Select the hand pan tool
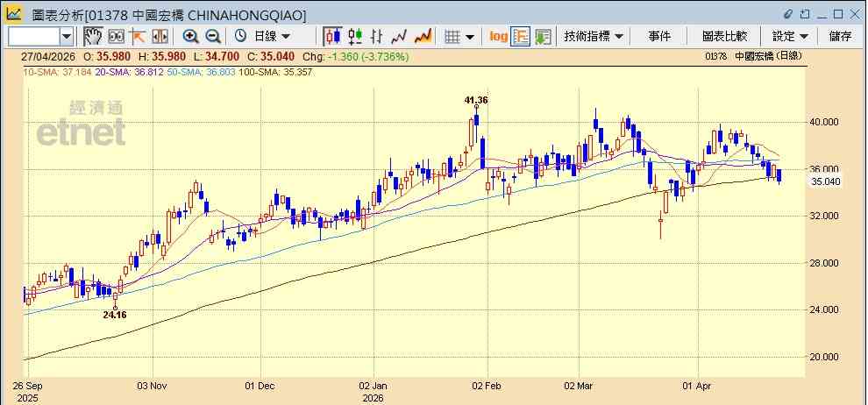868x405 pixels. tap(93, 37)
